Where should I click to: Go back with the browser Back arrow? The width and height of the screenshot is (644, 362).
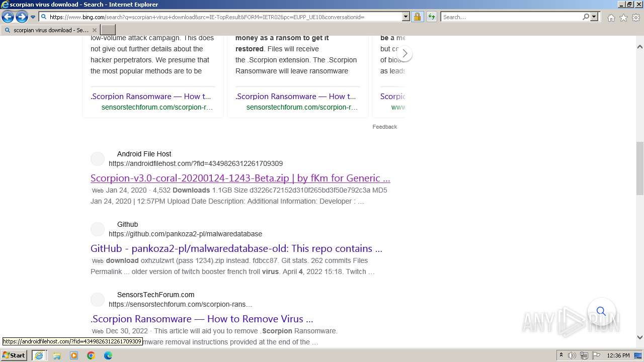click(8, 17)
